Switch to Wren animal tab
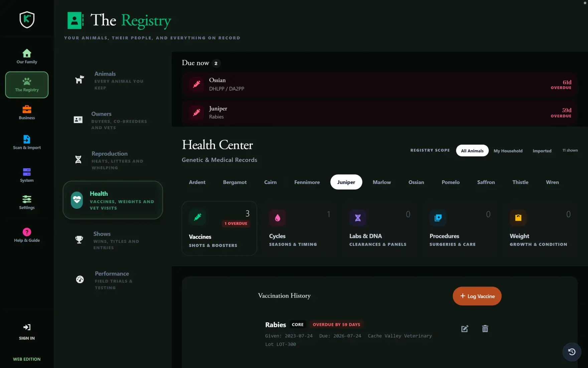Image resolution: width=588 pixels, height=368 pixels. tap(552, 182)
